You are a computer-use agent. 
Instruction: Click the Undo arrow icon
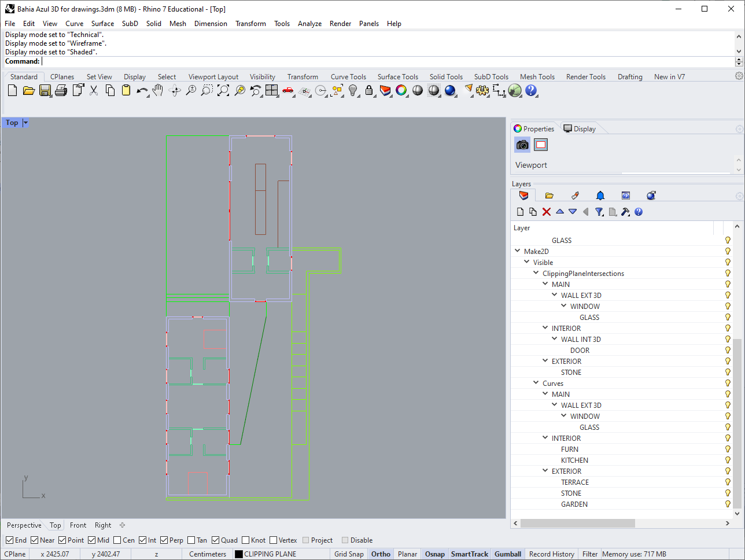(x=142, y=90)
